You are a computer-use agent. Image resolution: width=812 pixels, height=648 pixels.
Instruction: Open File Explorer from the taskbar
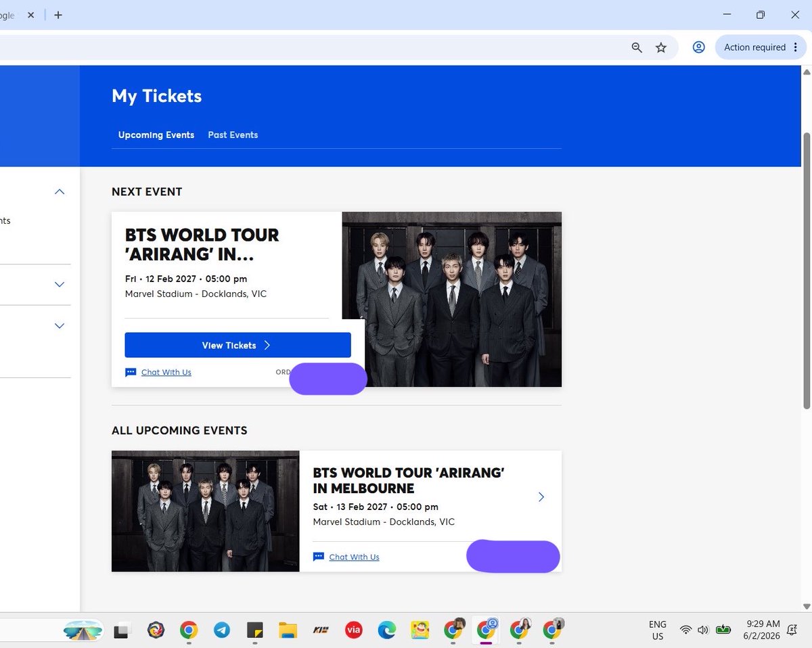coord(288,630)
